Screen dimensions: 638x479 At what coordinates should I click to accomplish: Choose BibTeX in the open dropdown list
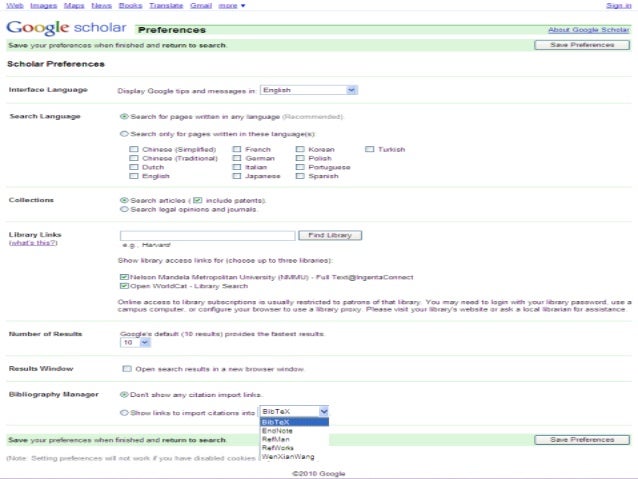pos(294,422)
